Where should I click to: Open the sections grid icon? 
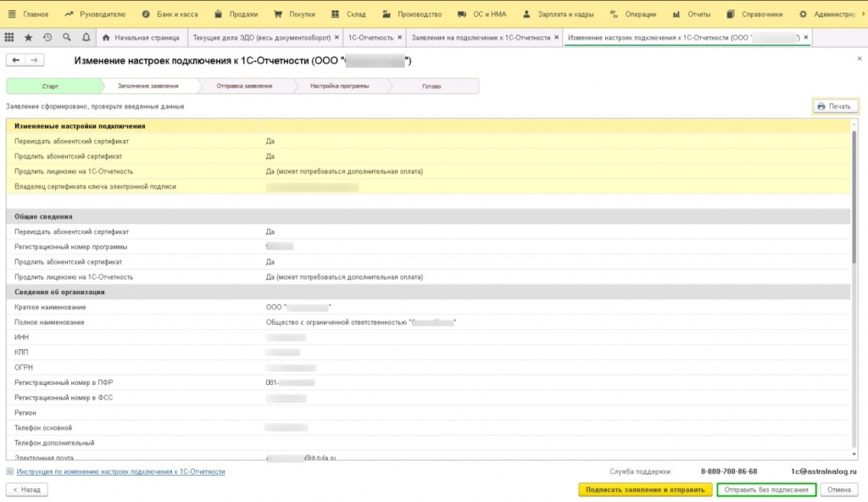(x=9, y=37)
